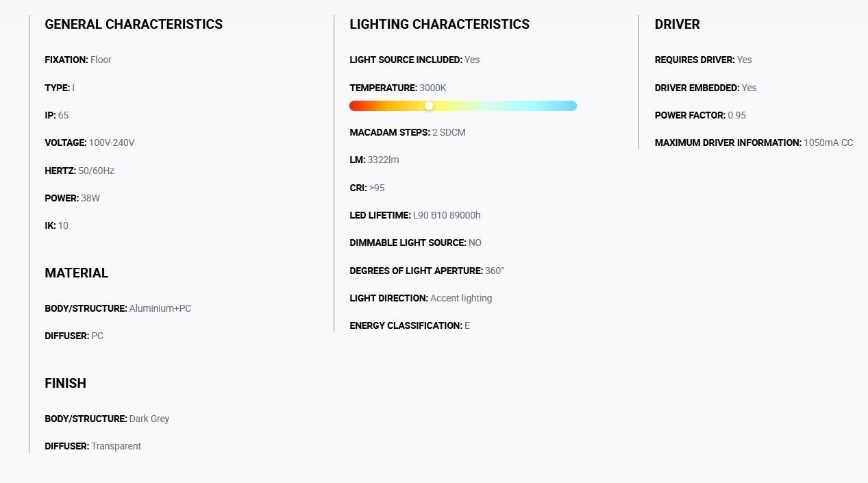Click the Macadam Steps 2 SDCM line
868x483 pixels.
(x=408, y=132)
